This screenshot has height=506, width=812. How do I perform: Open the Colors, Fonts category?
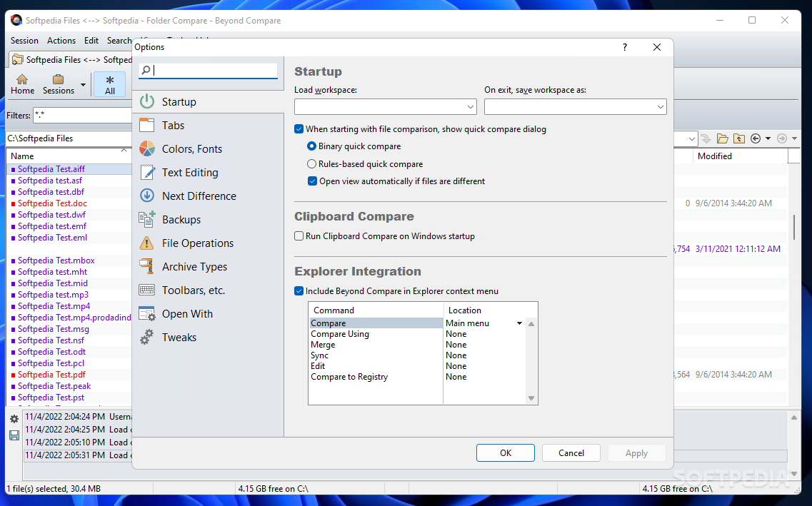coord(209,149)
